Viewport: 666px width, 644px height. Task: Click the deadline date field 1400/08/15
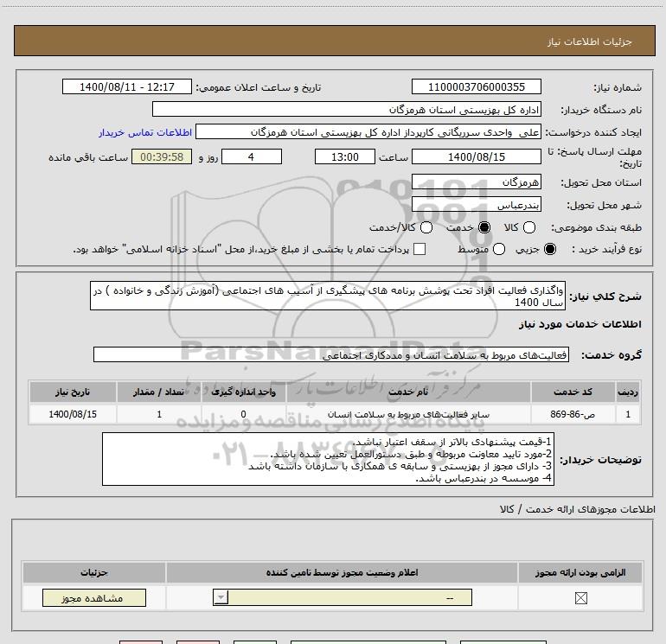point(476,156)
